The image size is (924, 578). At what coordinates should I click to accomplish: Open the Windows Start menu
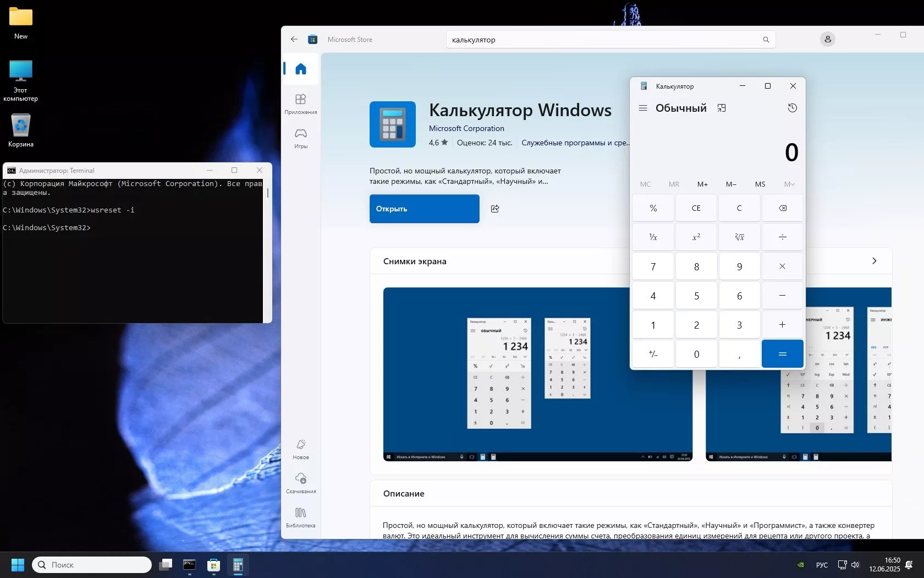point(17,565)
